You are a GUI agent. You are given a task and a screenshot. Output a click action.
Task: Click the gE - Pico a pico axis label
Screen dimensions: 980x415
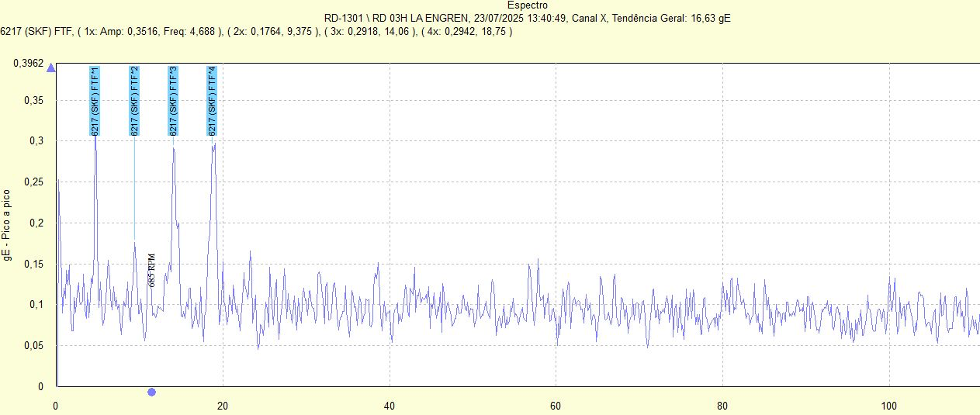pyautogui.click(x=8, y=226)
